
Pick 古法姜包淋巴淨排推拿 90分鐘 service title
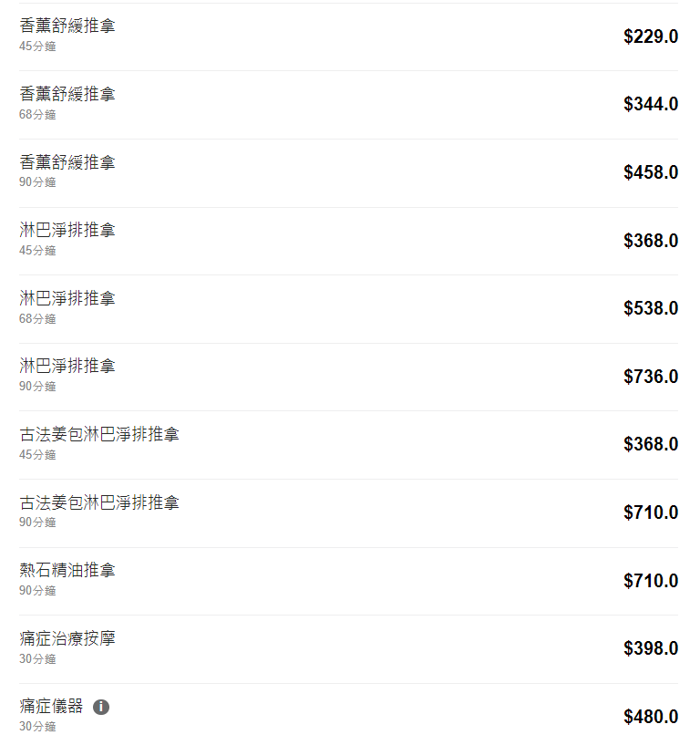(99, 503)
